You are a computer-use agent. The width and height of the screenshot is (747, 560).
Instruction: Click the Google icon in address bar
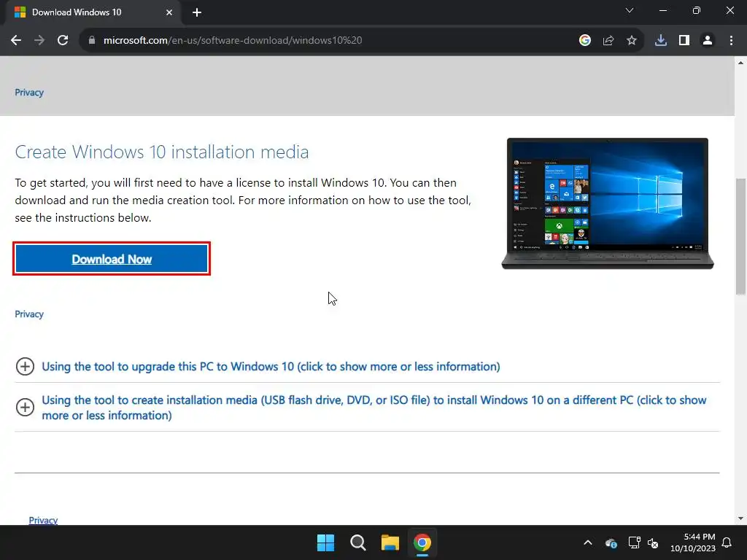coord(585,41)
